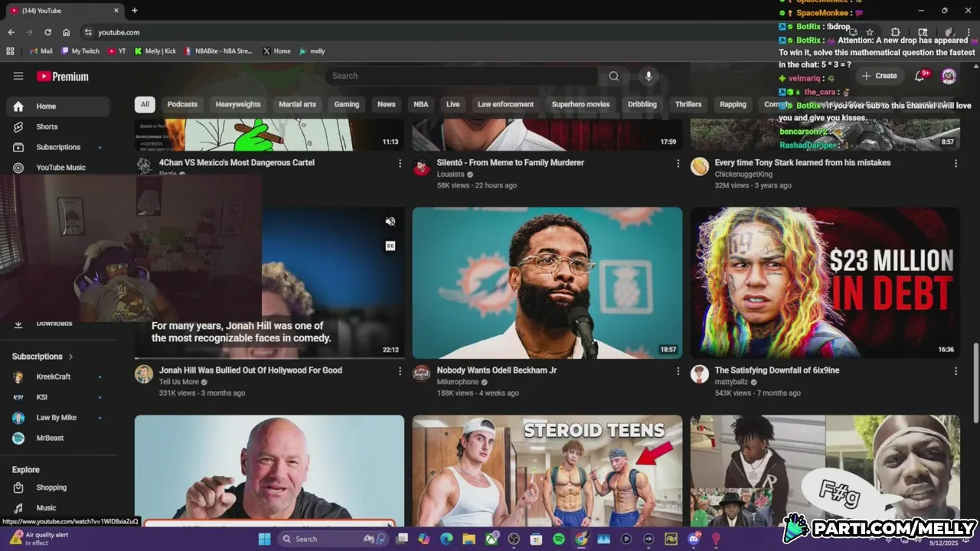Viewport: 980px width, 551px height.
Task: Open Spotify from the taskbar
Action: (x=559, y=539)
